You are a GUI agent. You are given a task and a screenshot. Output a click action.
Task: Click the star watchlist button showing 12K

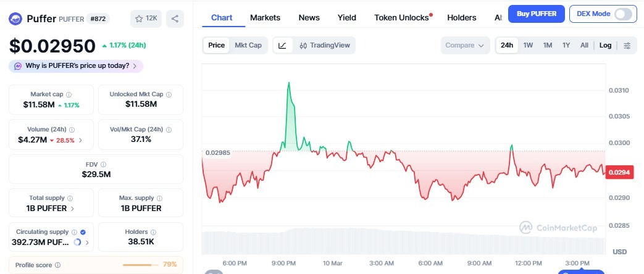pyautogui.click(x=146, y=19)
